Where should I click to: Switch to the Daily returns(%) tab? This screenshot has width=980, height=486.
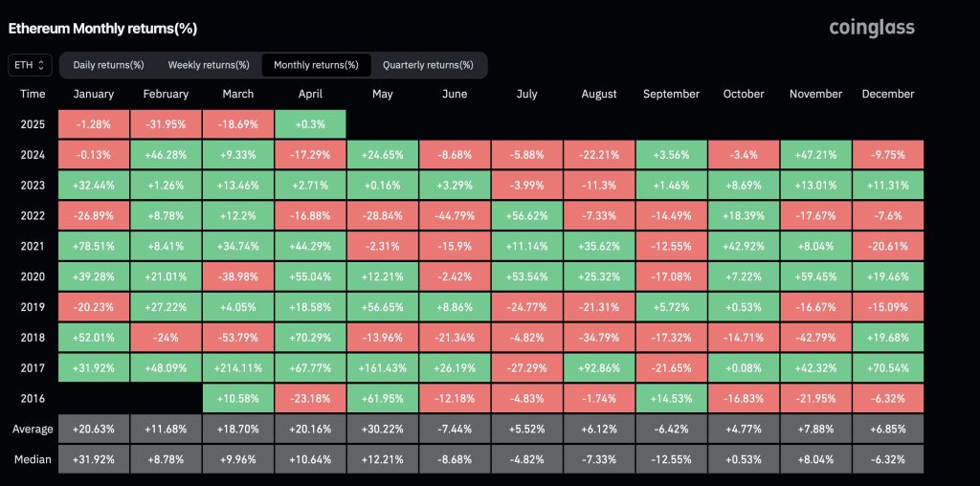[108, 65]
